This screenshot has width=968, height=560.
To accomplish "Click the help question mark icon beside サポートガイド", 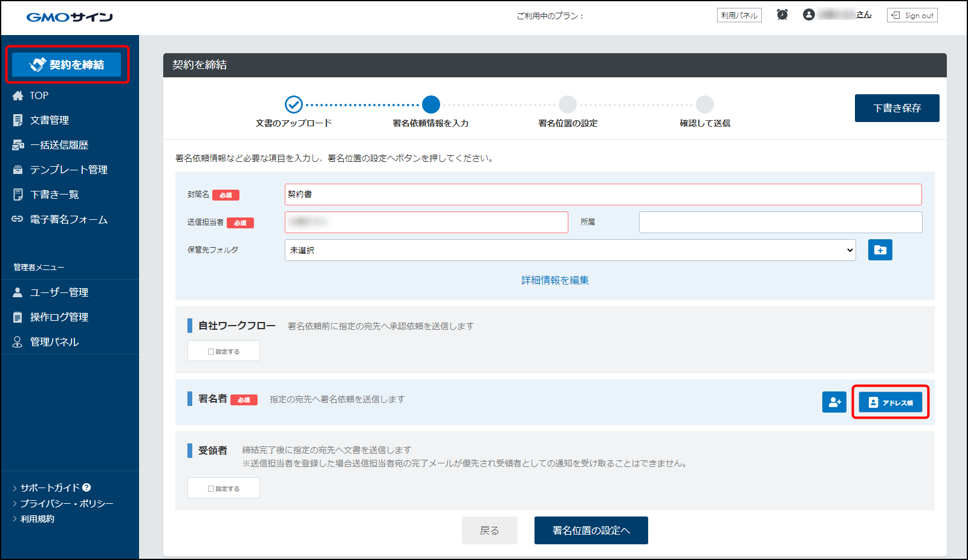I will coord(86,488).
